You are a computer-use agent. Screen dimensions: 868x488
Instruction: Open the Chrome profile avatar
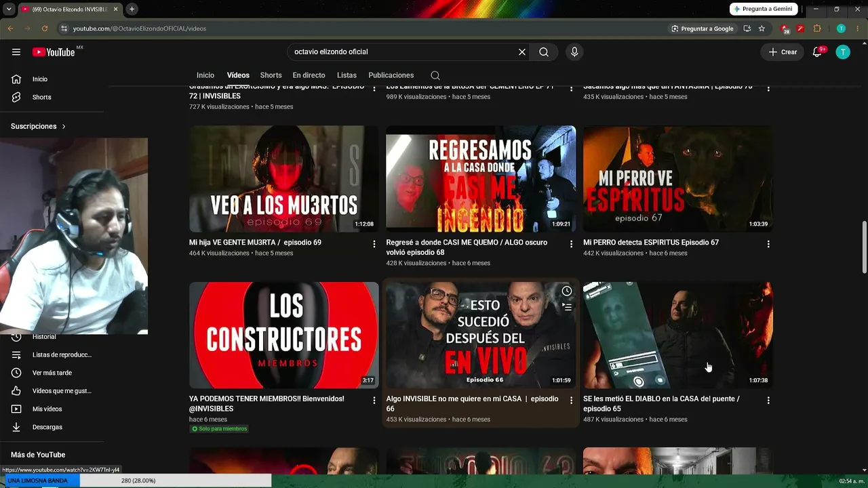(x=841, y=28)
